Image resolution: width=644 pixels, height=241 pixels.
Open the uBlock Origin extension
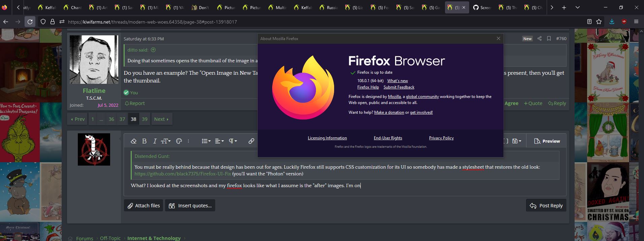click(624, 22)
